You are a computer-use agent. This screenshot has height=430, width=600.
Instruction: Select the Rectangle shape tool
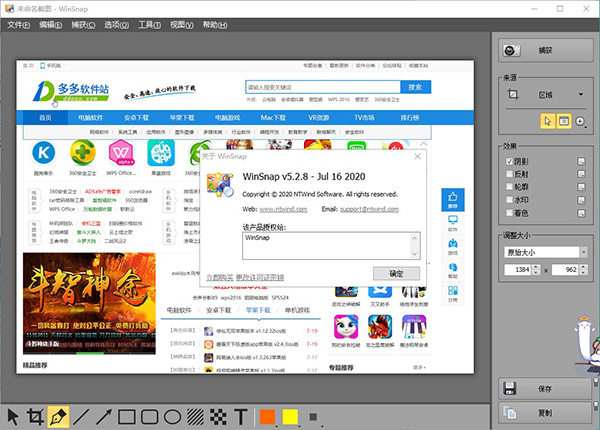tap(127, 417)
